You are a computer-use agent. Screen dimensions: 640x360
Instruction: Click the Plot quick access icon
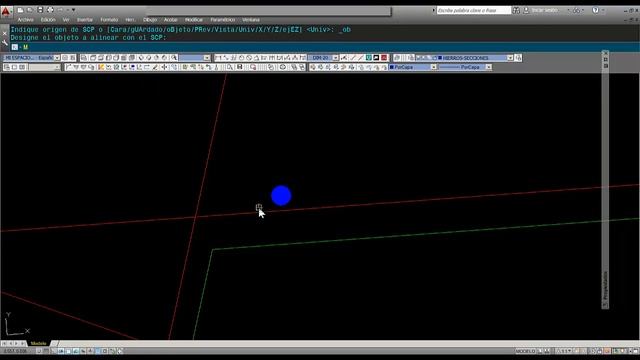pos(50,10)
